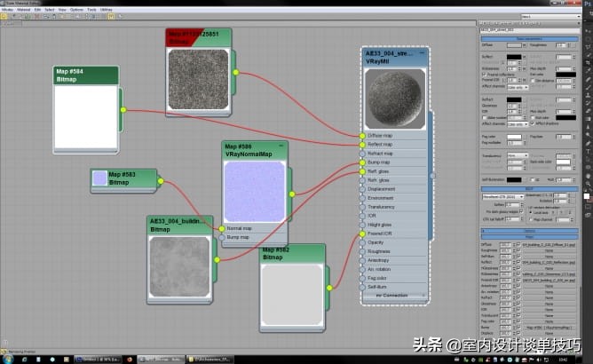Click the Opacity socket on VRayMtl node
The image size is (593, 364).
click(364, 242)
